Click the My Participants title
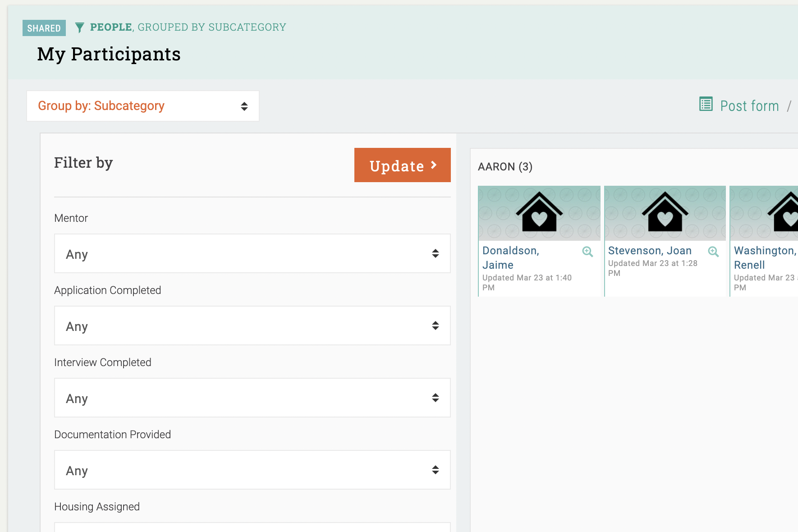The width and height of the screenshot is (798, 532). [x=109, y=54]
